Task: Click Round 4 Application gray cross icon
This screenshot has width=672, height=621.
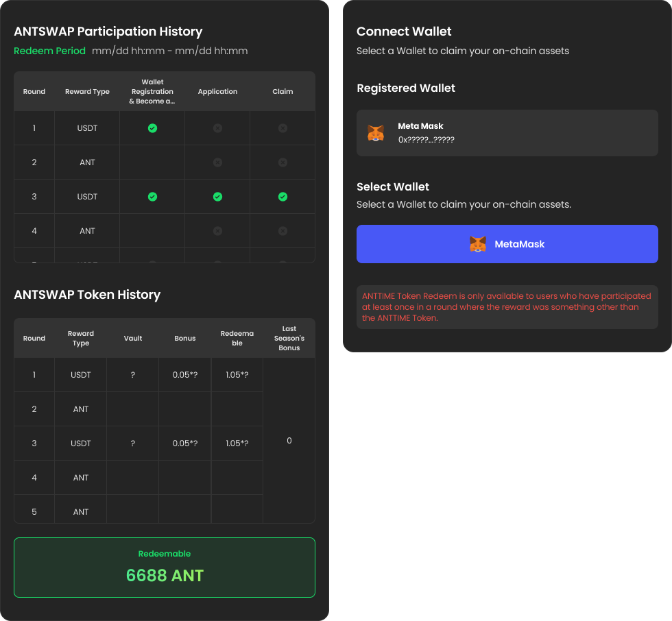Action: (217, 231)
